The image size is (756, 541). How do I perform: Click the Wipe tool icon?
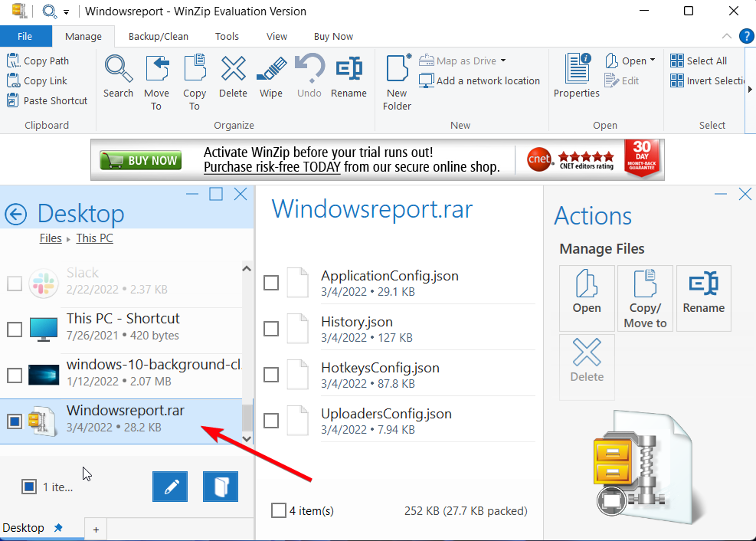272,73
